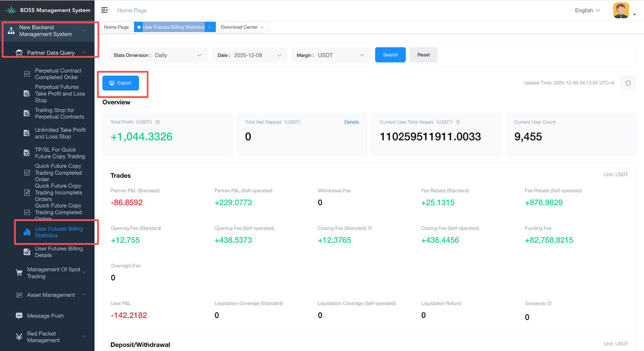Close the Download Center tab
This screenshot has width=644, height=351.
[x=262, y=27]
